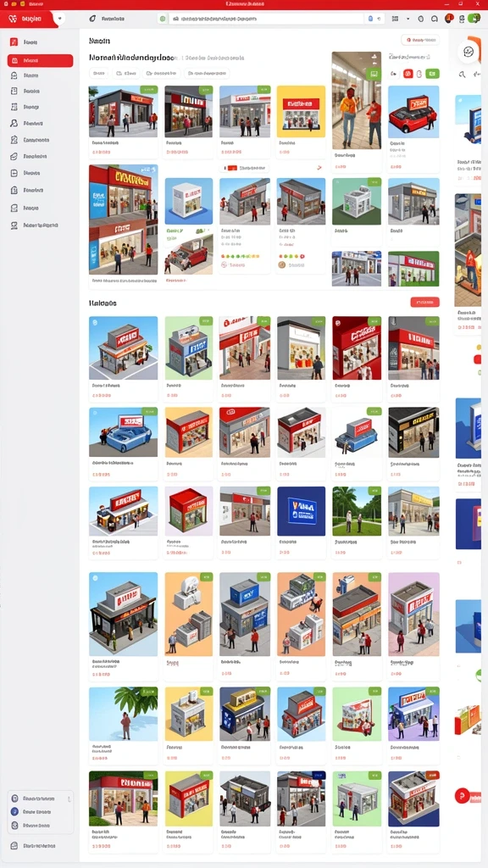Toggle the green square view button above right thumbnails

pos(433,74)
